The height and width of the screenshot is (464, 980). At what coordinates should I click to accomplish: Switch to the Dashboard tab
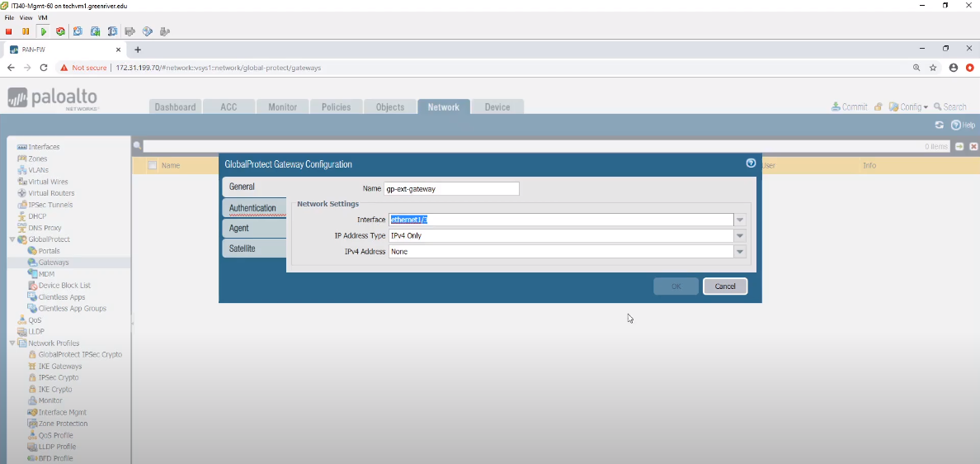pyautogui.click(x=175, y=107)
